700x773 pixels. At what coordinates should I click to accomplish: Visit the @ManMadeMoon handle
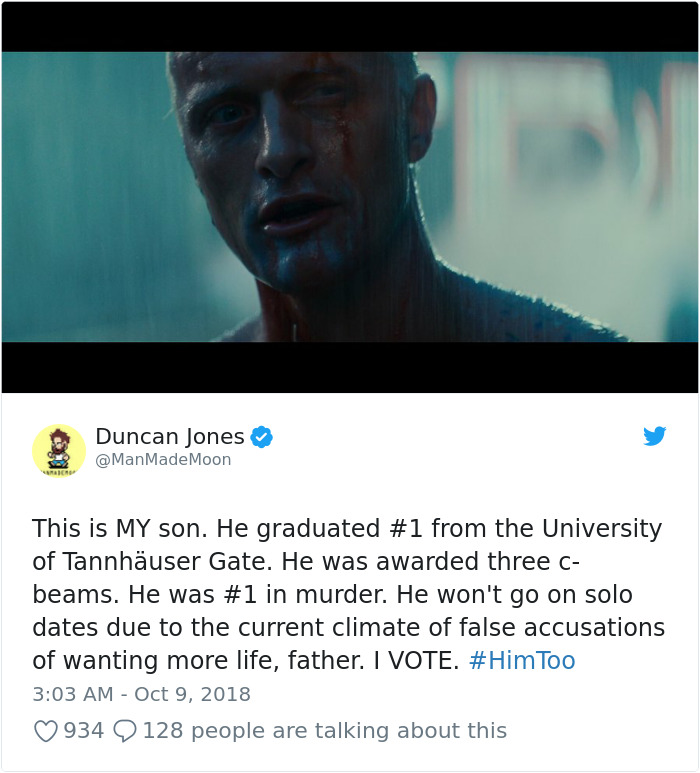(163, 459)
